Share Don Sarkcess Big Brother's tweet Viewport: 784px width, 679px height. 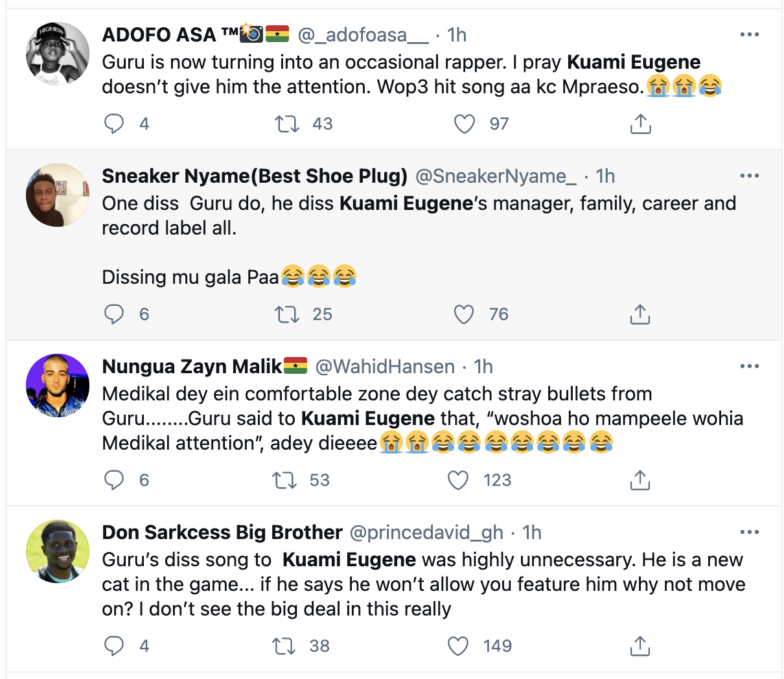pos(640,646)
